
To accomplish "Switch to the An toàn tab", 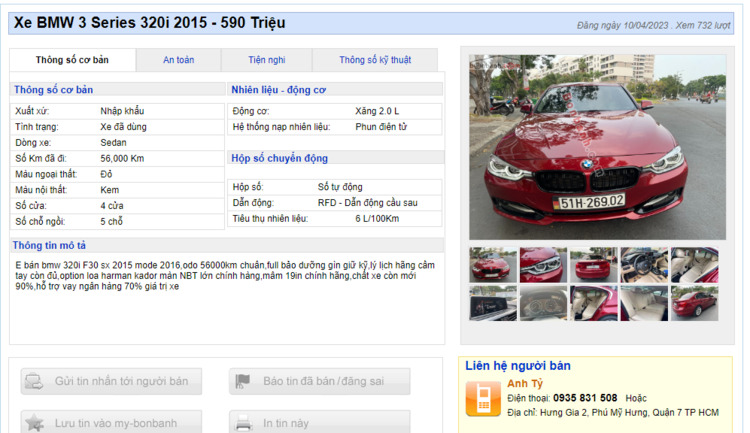I will 178,60.
